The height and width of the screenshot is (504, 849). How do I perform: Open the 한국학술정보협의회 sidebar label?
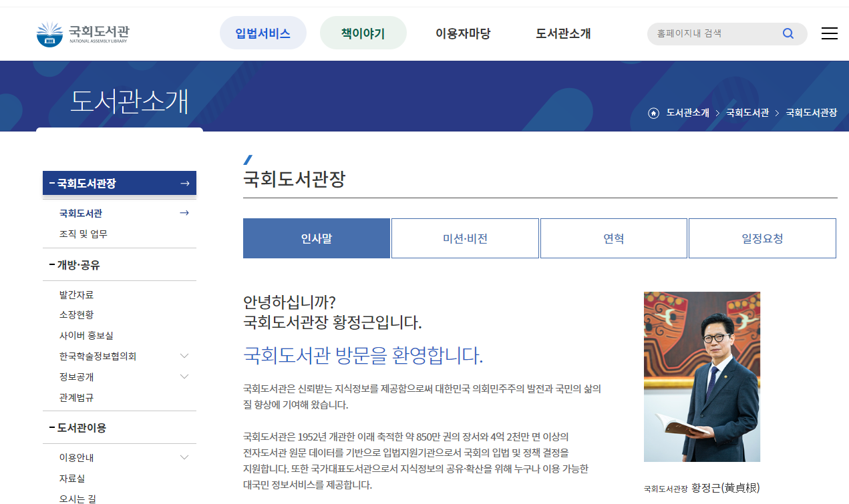tap(98, 356)
